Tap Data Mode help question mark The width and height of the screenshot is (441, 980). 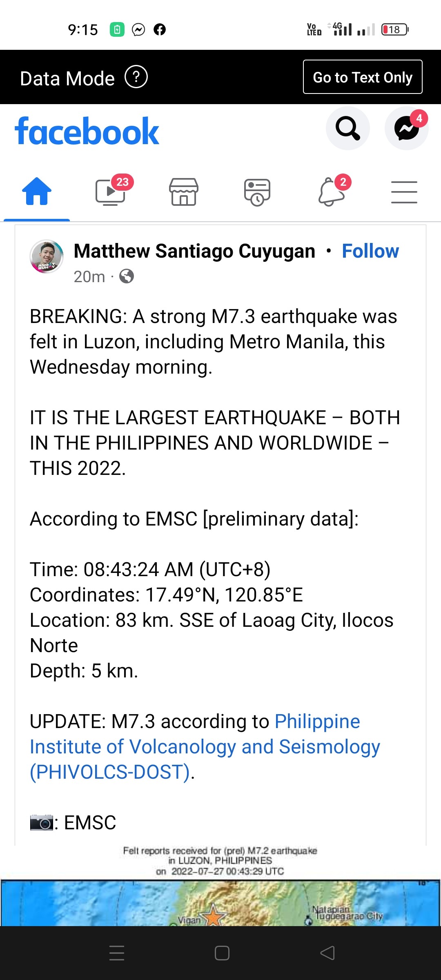click(x=136, y=77)
